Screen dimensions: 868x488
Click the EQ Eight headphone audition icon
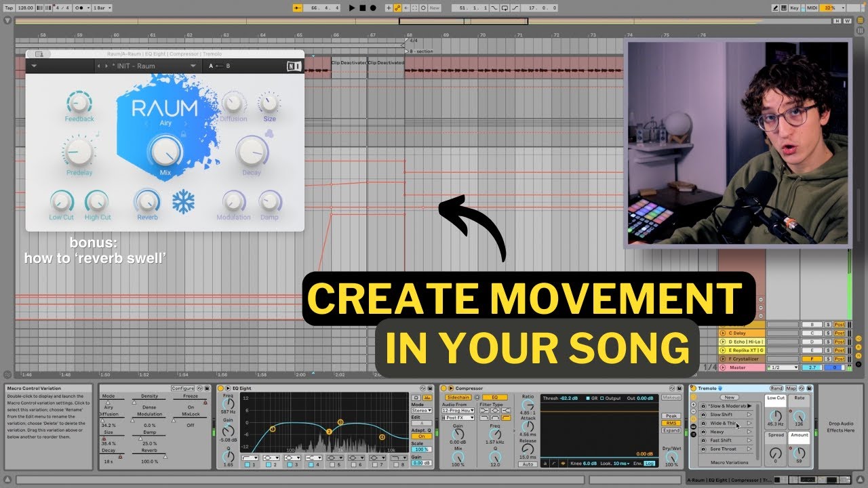pos(416,398)
